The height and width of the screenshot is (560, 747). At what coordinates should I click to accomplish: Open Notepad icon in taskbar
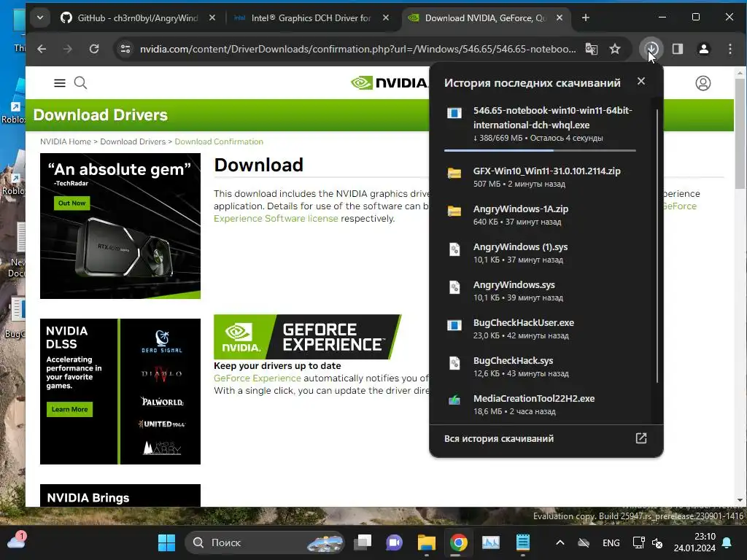[x=522, y=542]
